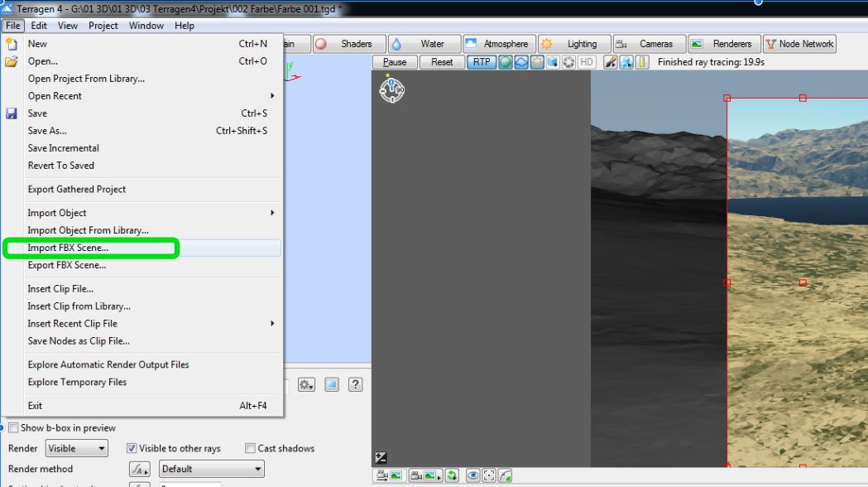Screen dimensions: 868x487
Task: Open the Render Visible dropdown
Action: pos(77,448)
